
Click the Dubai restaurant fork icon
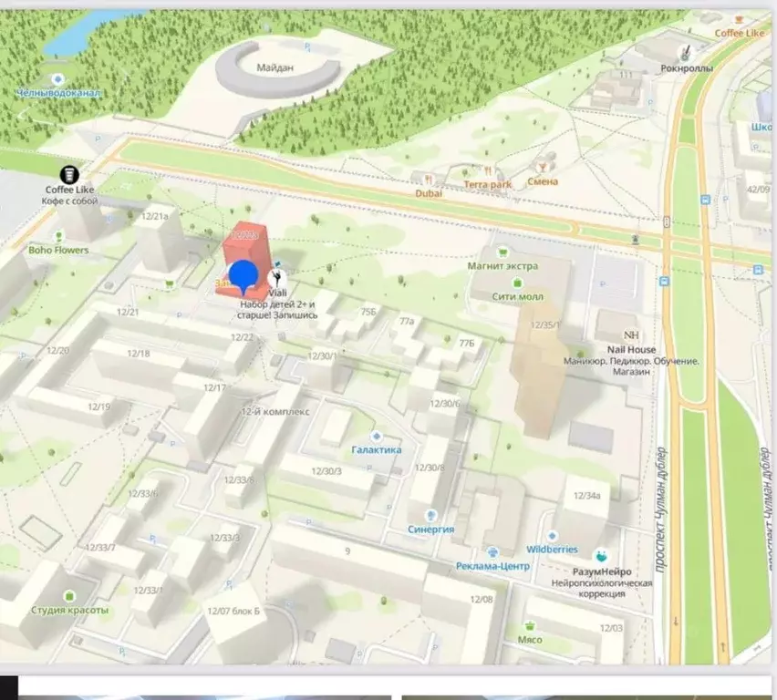[428, 180]
